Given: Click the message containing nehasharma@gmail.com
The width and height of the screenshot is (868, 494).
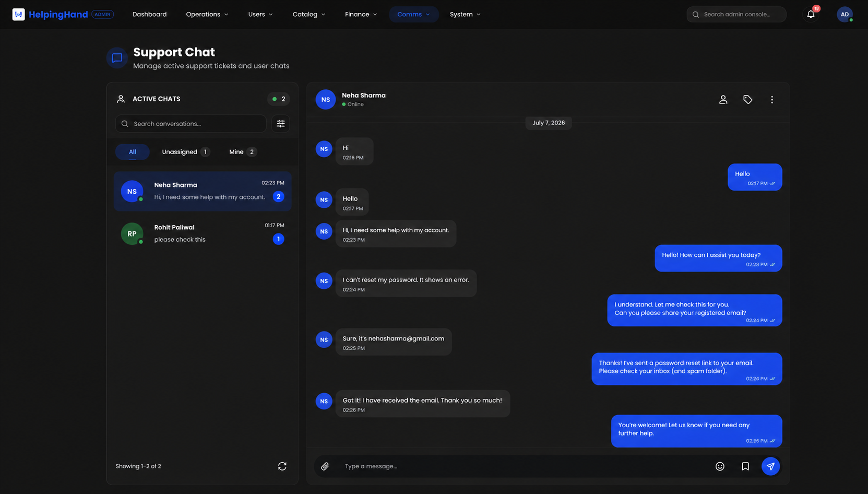Looking at the screenshot, I should 394,342.
